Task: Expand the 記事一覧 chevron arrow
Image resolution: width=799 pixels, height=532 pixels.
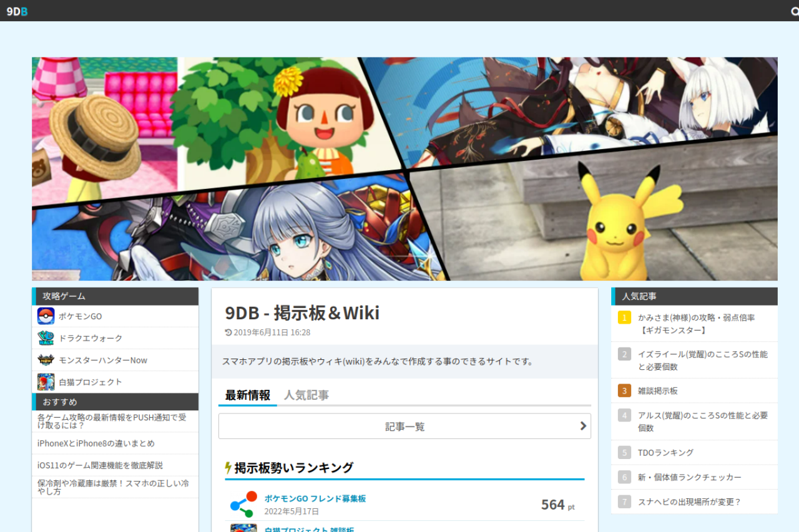Action: 583,426
